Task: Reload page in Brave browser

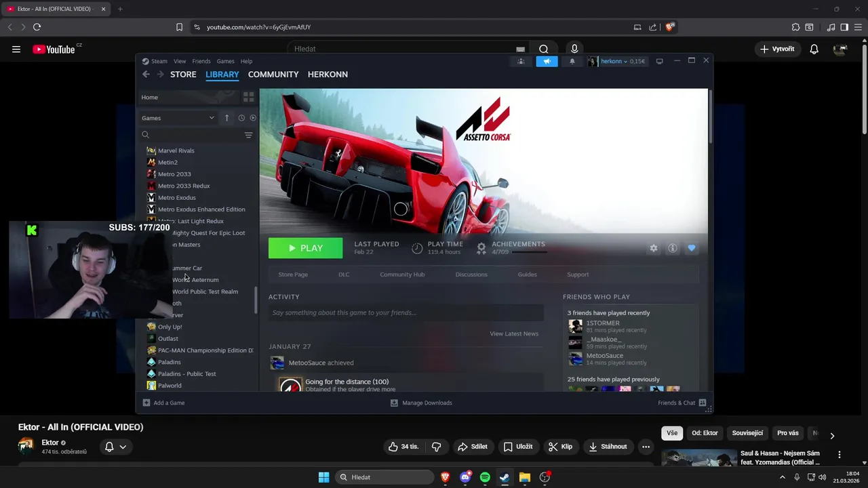Action: [x=37, y=27]
